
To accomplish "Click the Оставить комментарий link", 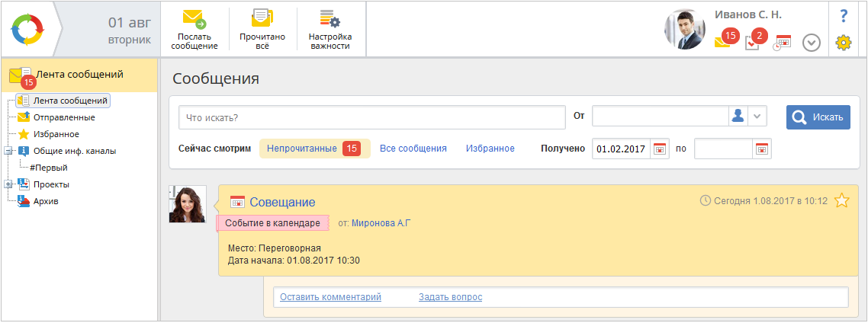I will (330, 297).
